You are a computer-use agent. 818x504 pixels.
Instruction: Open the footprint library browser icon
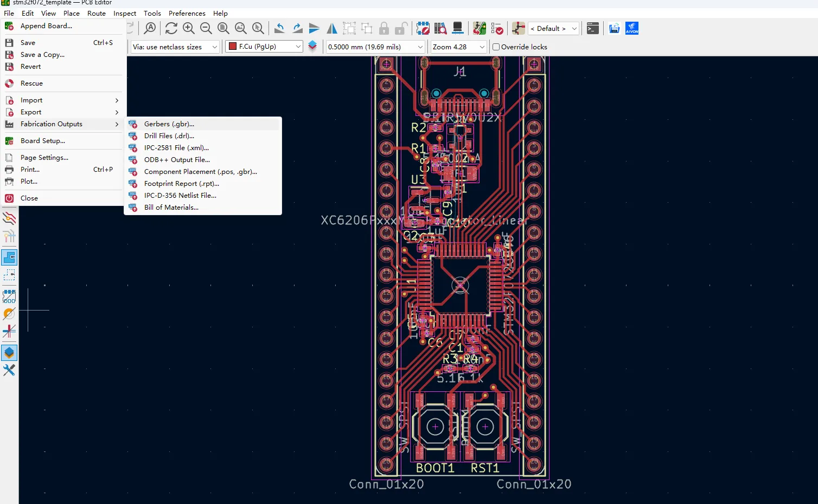pyautogui.click(x=440, y=28)
